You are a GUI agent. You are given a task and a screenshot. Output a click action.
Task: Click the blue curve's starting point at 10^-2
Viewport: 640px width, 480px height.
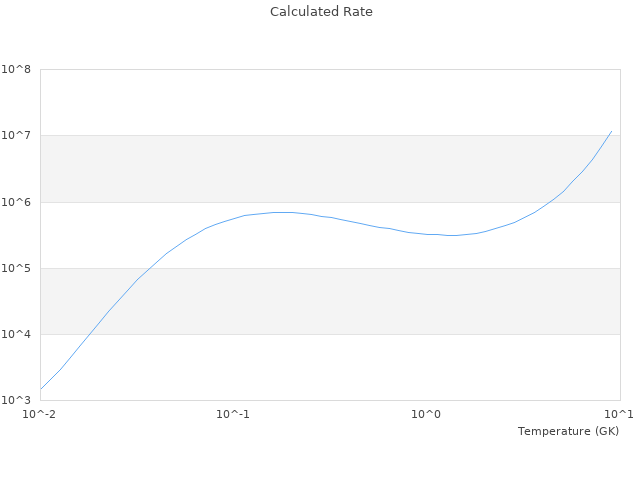41,389
